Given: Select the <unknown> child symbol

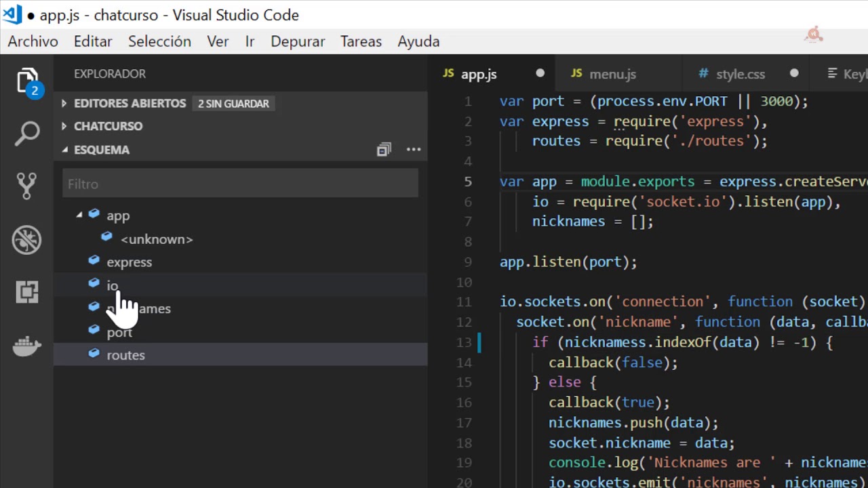Looking at the screenshot, I should 240,239.
